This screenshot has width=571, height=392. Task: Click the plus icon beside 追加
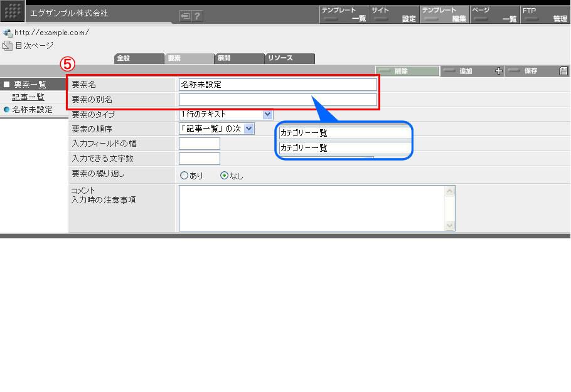(499, 71)
